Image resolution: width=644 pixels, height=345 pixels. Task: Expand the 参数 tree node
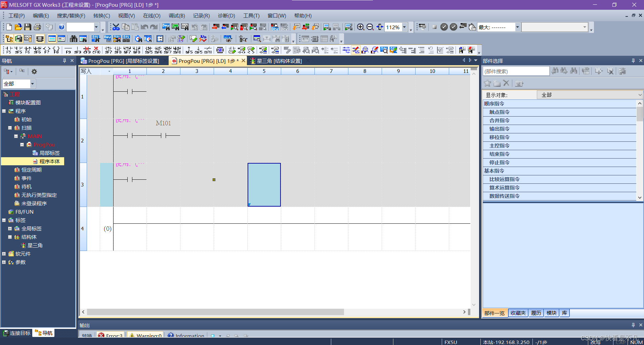(x=4, y=262)
